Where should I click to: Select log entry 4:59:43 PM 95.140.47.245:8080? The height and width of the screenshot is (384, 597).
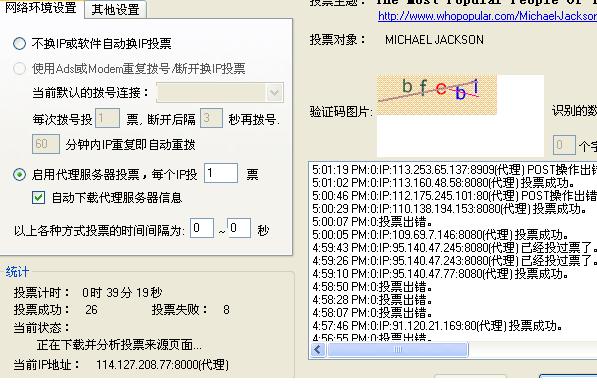click(454, 248)
